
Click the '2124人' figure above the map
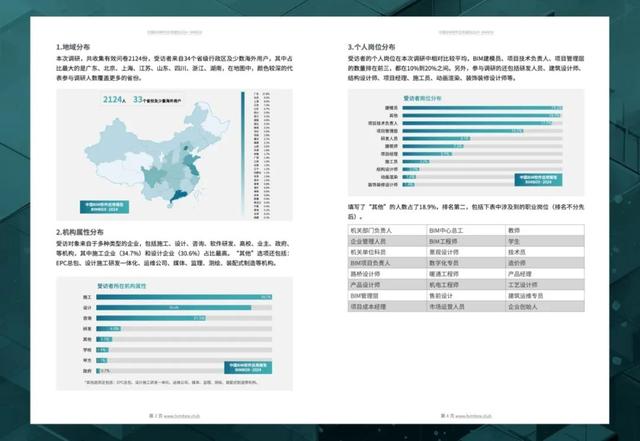114,99
